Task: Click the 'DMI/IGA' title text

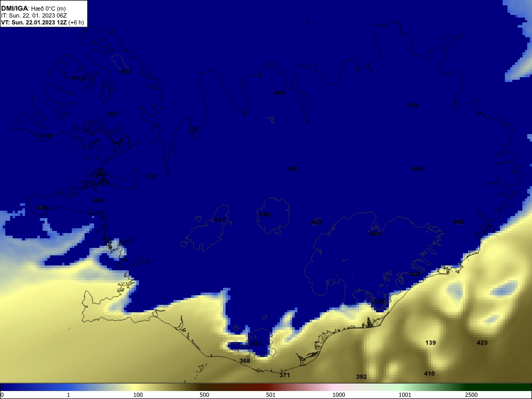Action: tap(14, 9)
